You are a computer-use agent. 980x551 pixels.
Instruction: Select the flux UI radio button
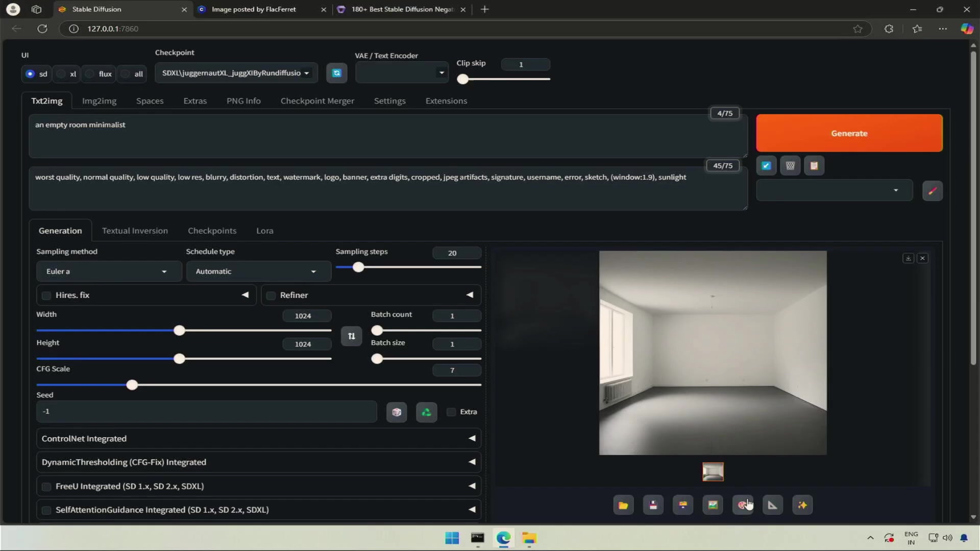tap(90, 74)
